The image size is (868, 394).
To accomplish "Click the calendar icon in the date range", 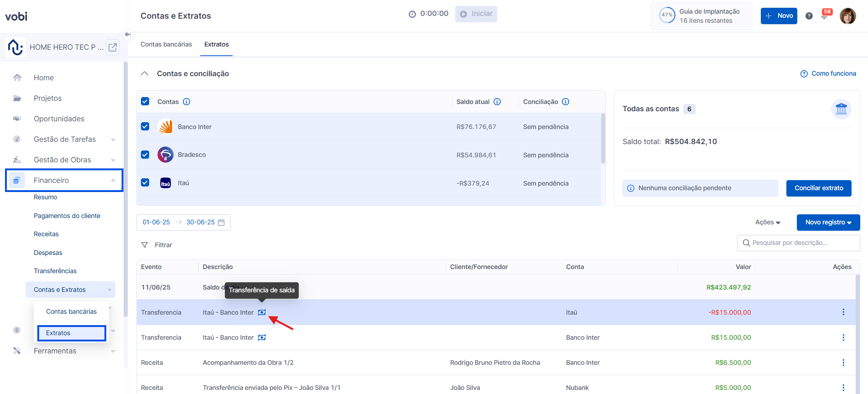I will pos(221,223).
